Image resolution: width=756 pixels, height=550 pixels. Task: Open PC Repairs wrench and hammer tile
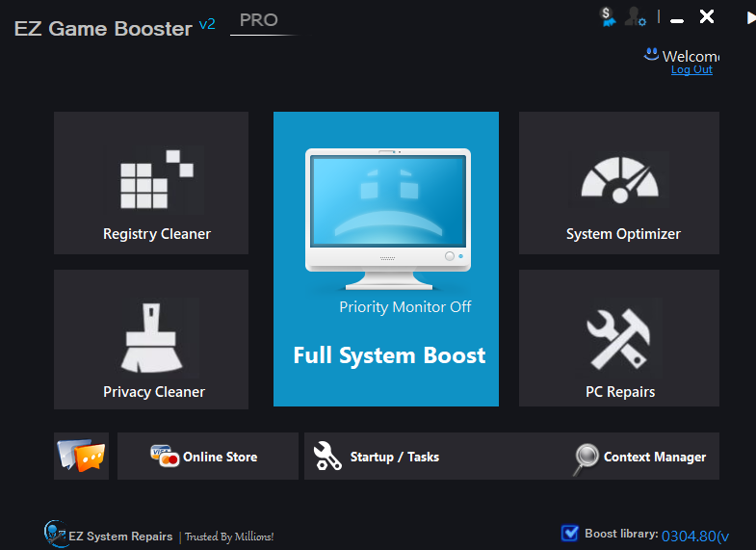tap(619, 338)
